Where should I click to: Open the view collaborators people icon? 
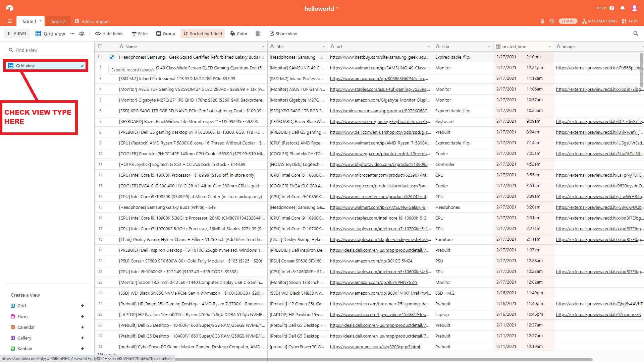tap(82, 34)
